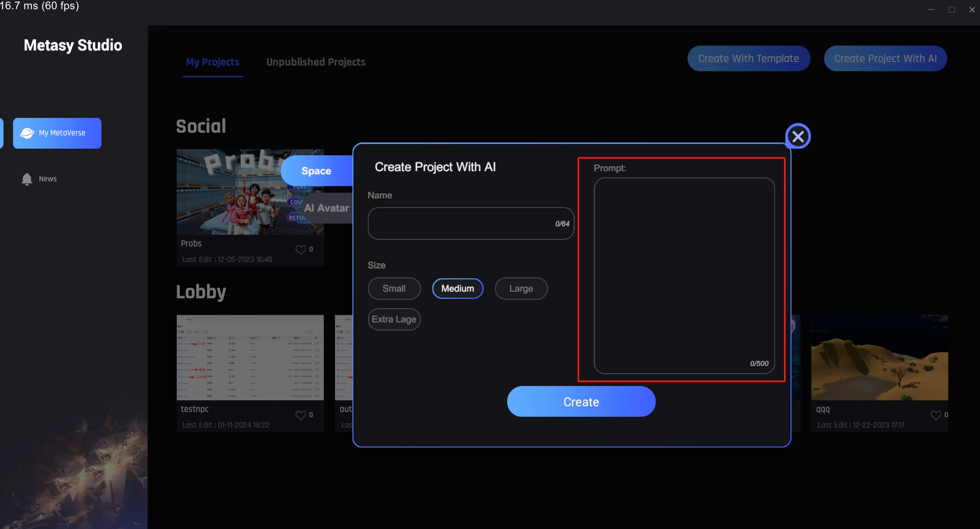Screen dimensions: 980x529
Task: Click heart icon on qqq project
Action: (x=935, y=415)
